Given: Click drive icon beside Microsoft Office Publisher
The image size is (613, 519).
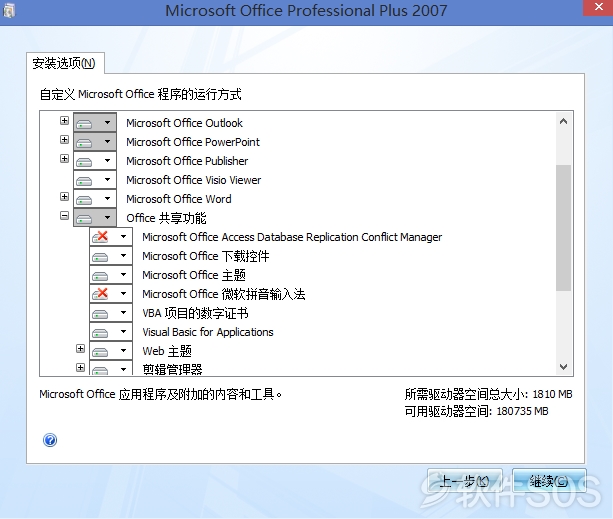Looking at the screenshot, I should (84, 162).
